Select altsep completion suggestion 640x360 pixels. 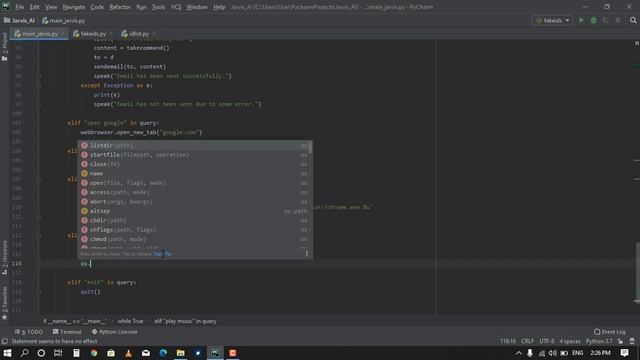click(194, 211)
